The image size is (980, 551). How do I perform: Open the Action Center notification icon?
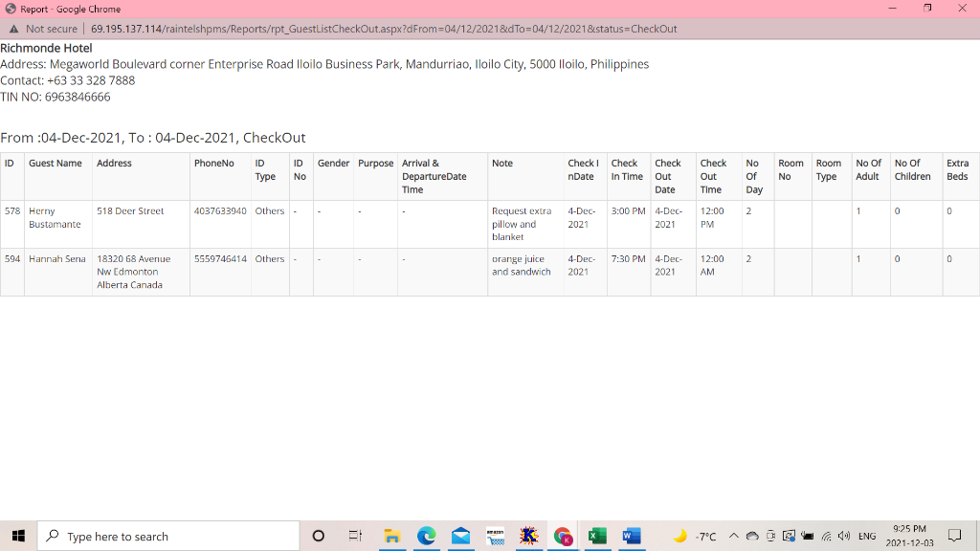954,536
